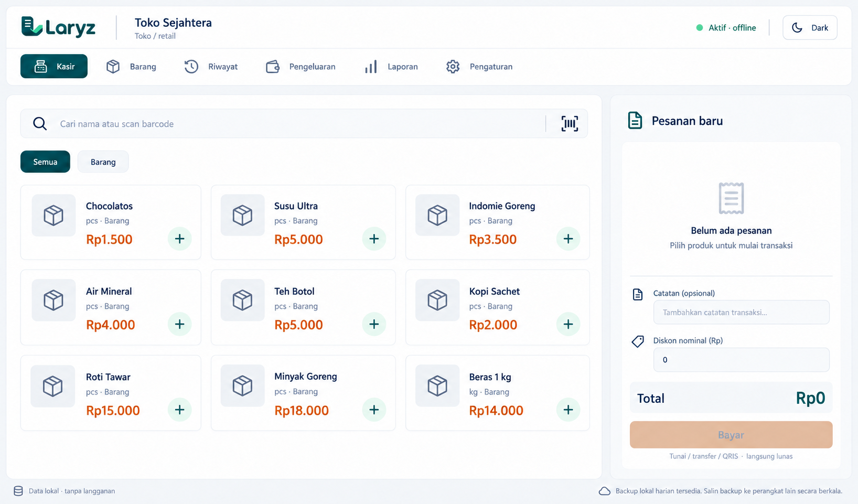Add Indomie Goreng with the plus button
Screen dimensions: 858x504
click(x=568, y=239)
